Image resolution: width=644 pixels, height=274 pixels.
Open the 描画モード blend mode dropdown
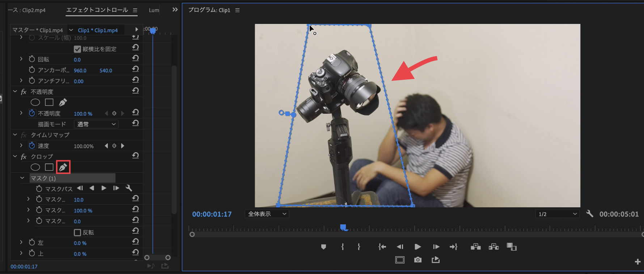tap(96, 124)
